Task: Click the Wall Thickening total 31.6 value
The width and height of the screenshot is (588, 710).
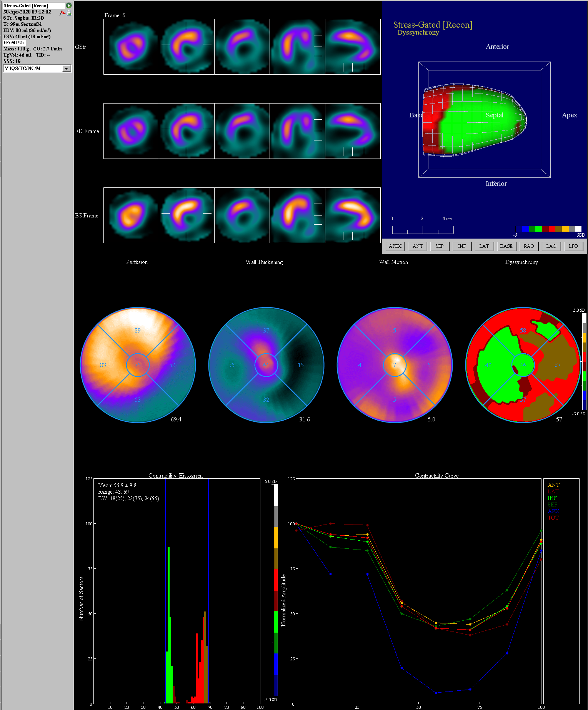Action: click(305, 419)
